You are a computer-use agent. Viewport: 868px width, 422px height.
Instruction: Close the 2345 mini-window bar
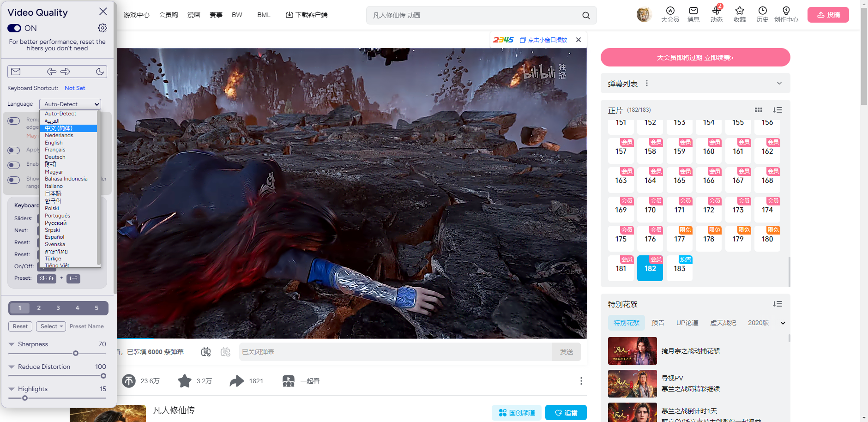point(579,40)
